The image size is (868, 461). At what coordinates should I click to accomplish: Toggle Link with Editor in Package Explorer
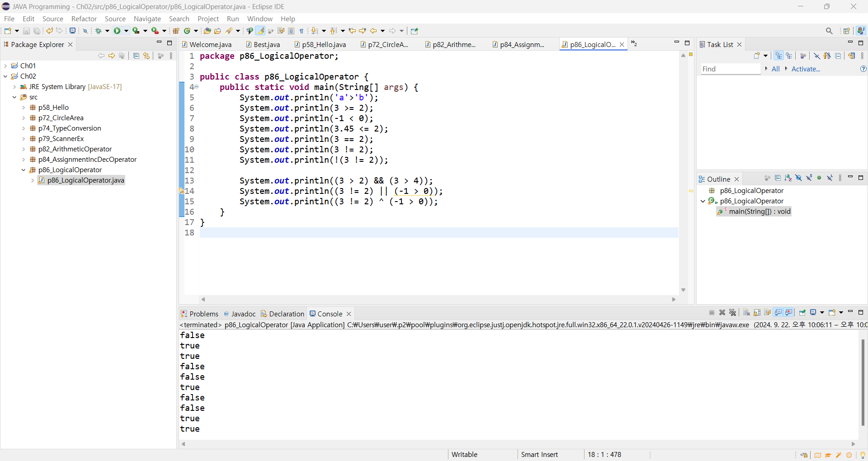146,56
